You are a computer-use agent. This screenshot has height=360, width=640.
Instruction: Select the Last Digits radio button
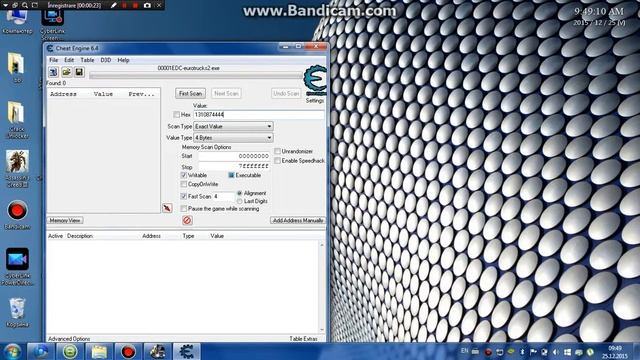coord(240,201)
